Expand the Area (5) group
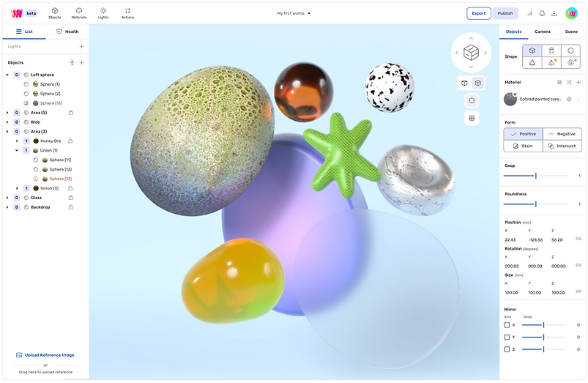Viewport: 588px width, 383px height. tap(7, 113)
